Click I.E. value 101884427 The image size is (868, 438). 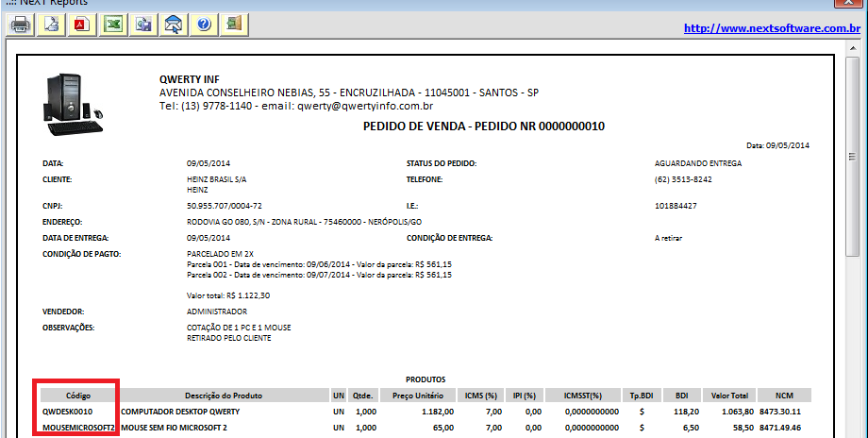coord(676,206)
